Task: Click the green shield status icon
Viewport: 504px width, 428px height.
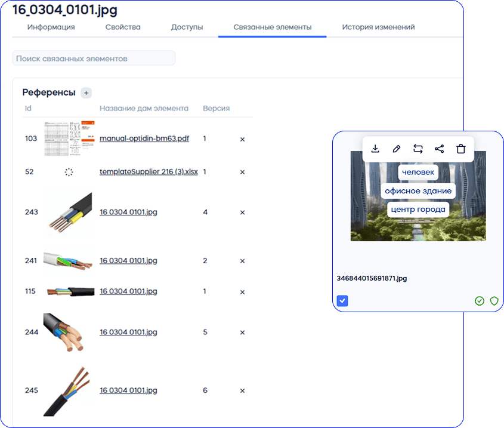Action: [494, 301]
